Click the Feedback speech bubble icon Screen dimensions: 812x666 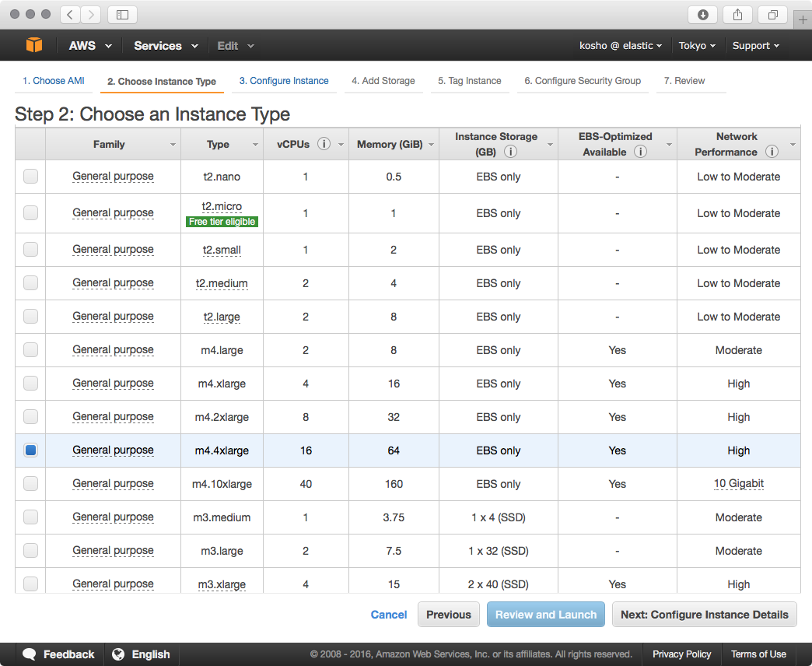pos(30,654)
